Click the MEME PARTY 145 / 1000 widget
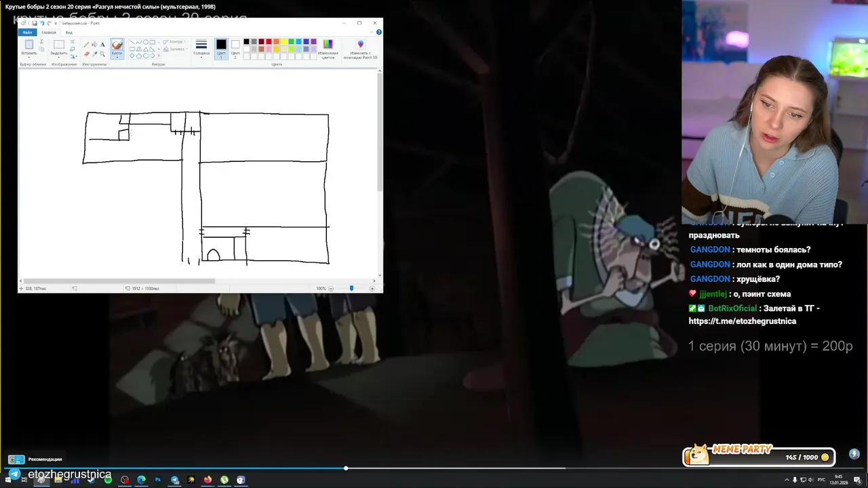 pos(759,455)
